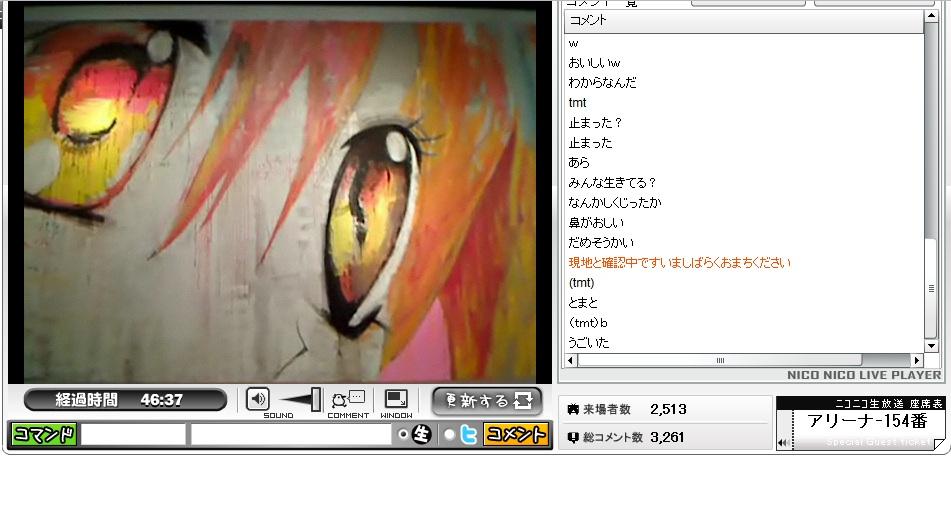The image size is (951, 520).
Task: Click the comment list scroll-up arrow
Action: 931,16
